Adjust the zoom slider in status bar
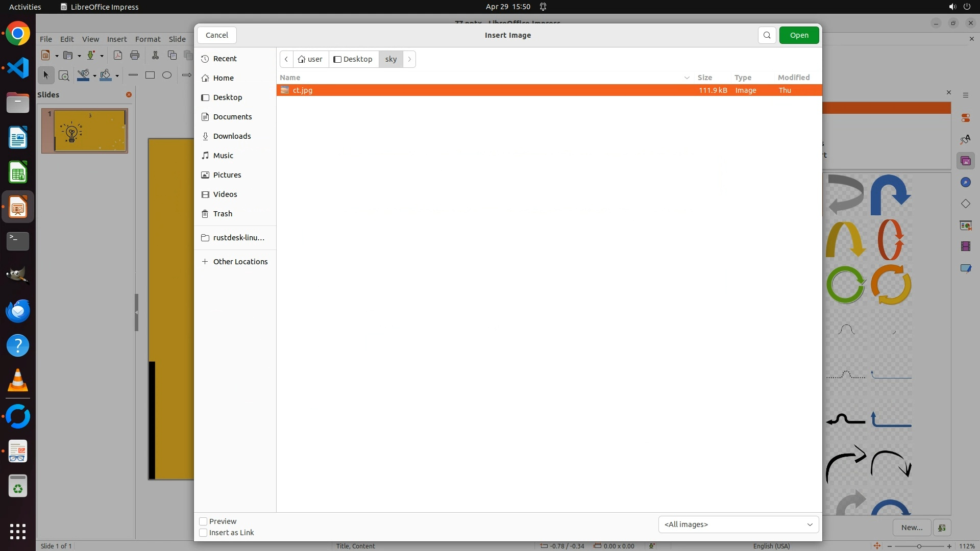Viewport: 980px width, 551px height. (919, 546)
